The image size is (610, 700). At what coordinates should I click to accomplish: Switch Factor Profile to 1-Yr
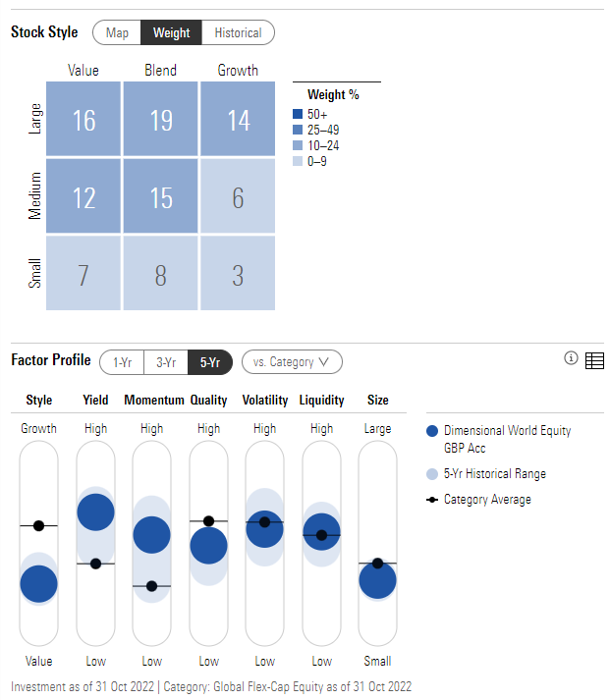[x=122, y=362]
